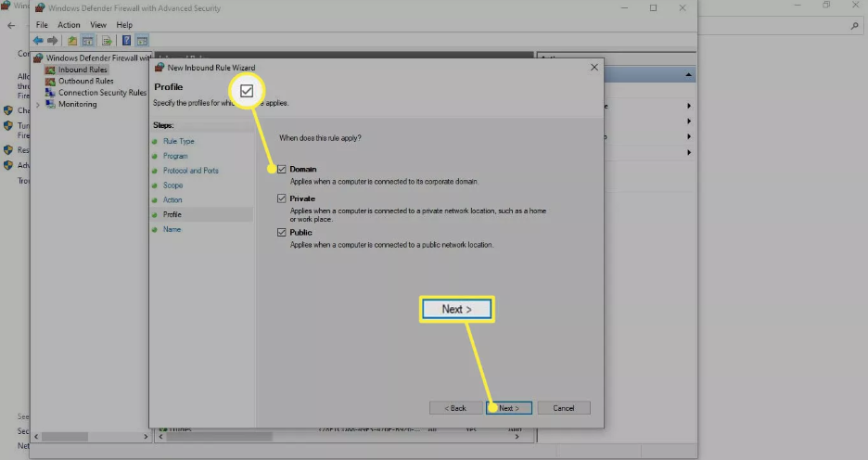The width and height of the screenshot is (868, 460).
Task: Go to the Scope wizard step
Action: [x=172, y=185]
